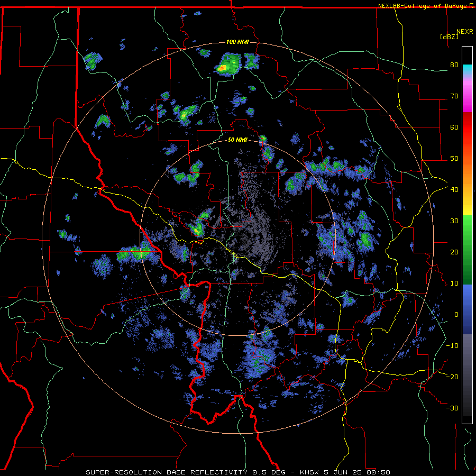This screenshot has height=476, width=476.
Task: Click the -20 value on the dBZ scale
Action: pos(452,377)
